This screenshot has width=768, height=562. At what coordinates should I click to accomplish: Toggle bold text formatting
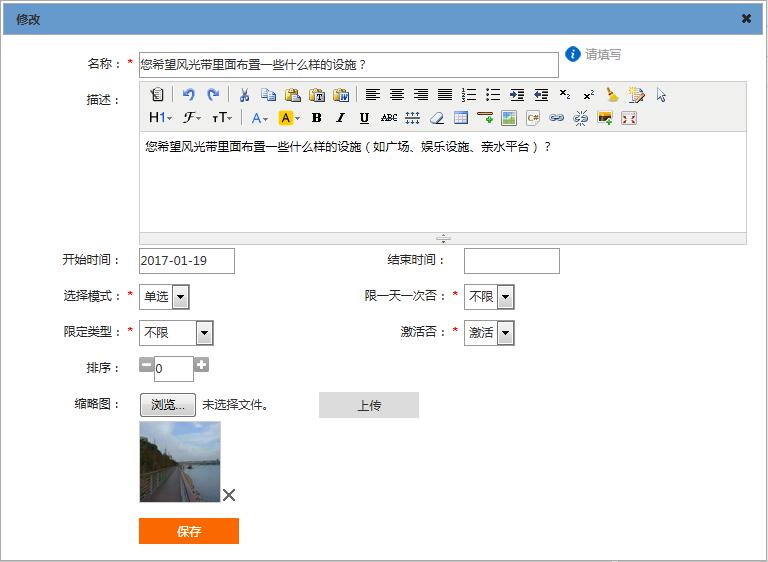coord(317,118)
